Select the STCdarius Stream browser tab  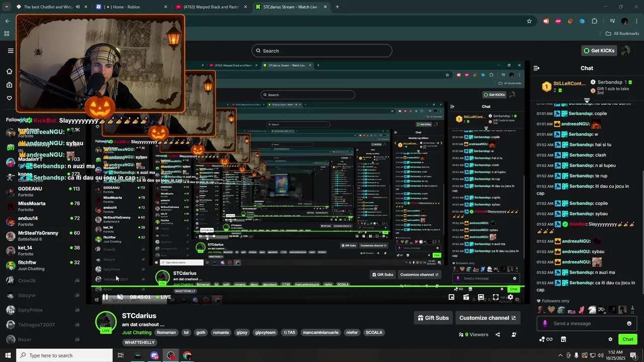tap(291, 7)
